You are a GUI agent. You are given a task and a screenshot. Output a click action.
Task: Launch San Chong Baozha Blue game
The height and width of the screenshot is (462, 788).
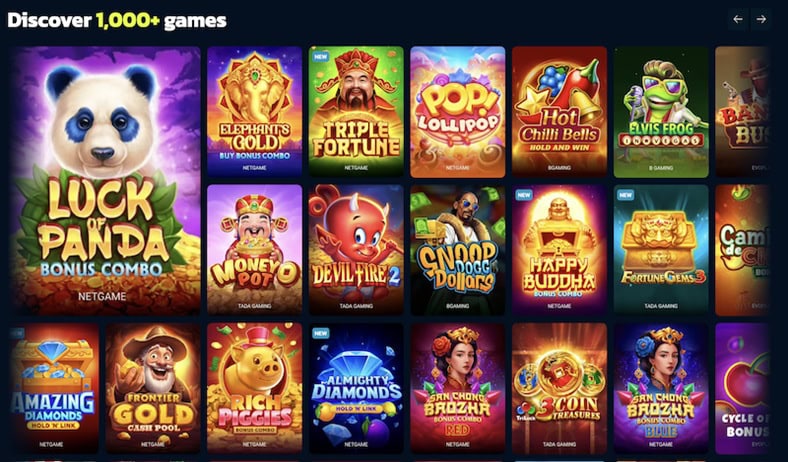(x=661, y=388)
